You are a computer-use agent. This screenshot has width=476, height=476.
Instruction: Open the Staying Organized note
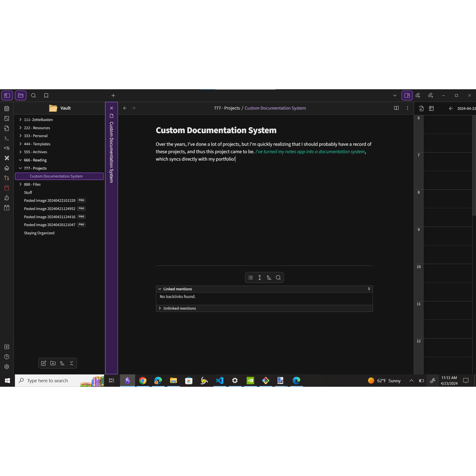point(39,233)
